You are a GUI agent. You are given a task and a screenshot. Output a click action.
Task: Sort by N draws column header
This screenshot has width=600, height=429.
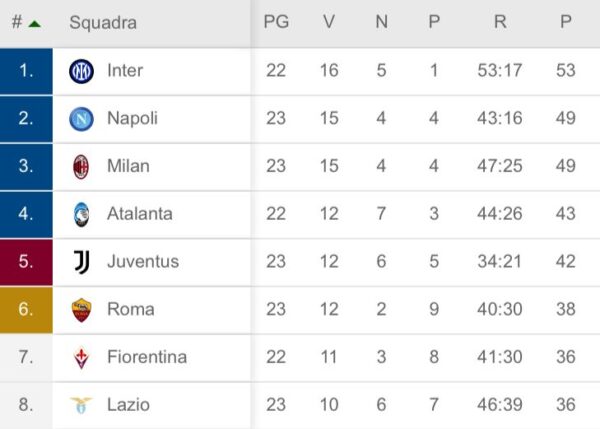pos(381,22)
